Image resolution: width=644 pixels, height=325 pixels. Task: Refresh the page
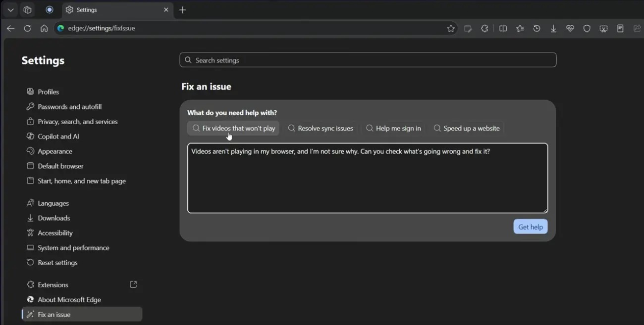[27, 28]
